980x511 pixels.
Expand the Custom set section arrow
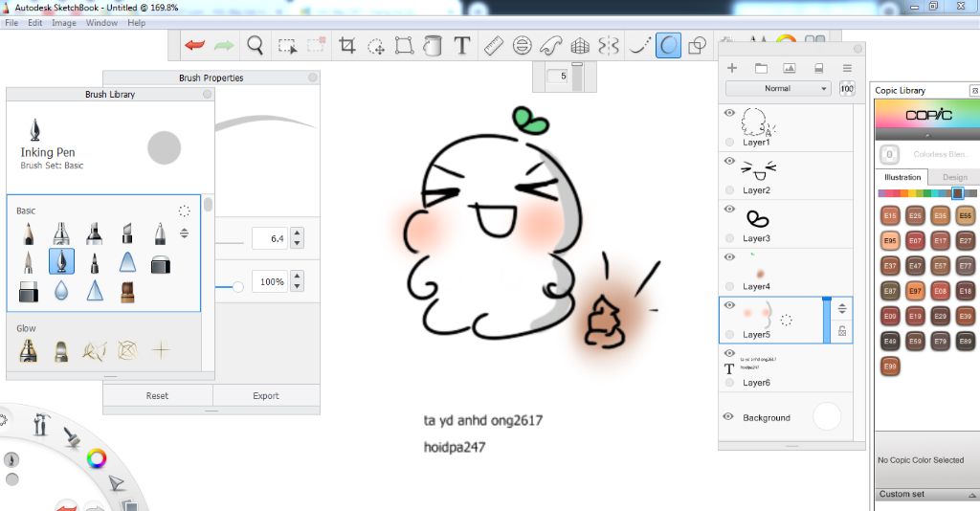pos(972,495)
